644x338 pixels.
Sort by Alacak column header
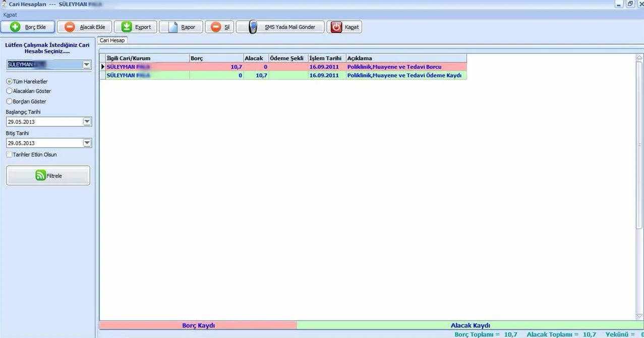point(256,58)
